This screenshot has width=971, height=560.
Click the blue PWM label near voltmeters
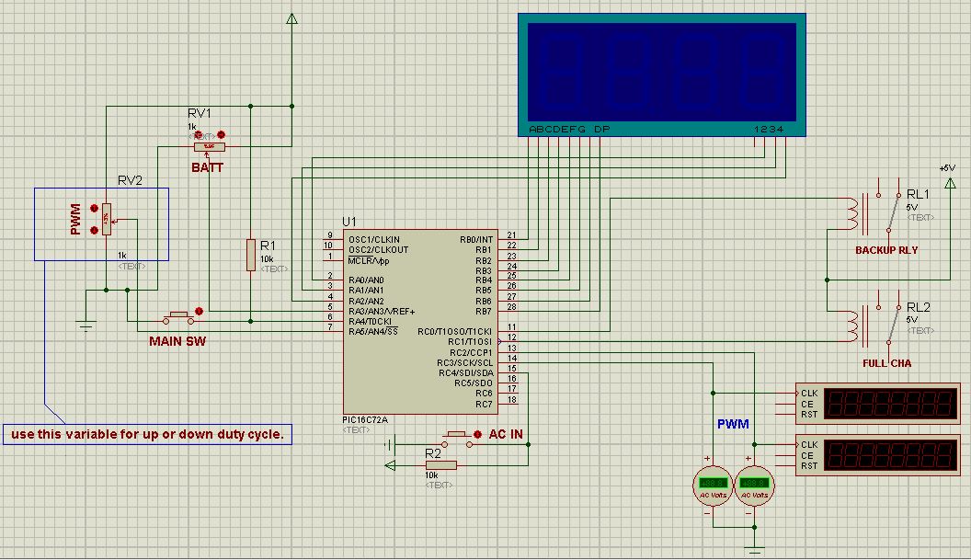[733, 424]
